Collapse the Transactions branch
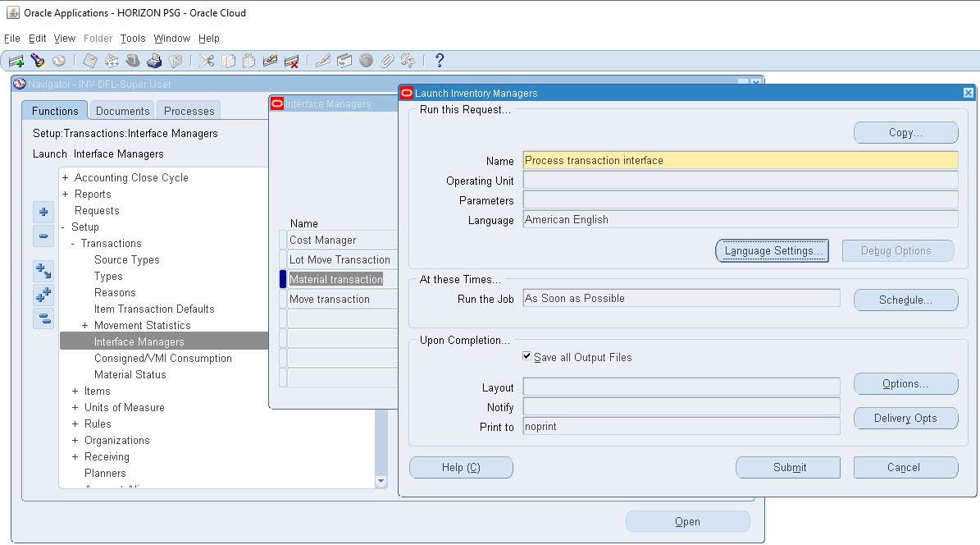980x545 pixels. click(74, 243)
